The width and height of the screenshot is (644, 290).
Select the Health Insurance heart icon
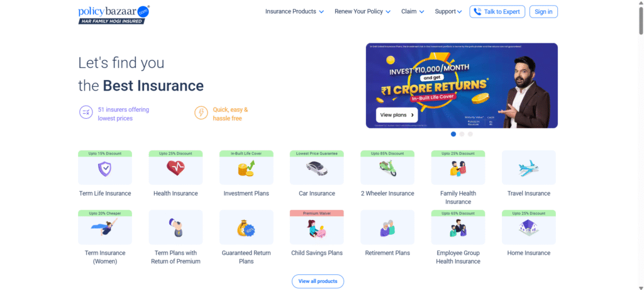(x=175, y=169)
